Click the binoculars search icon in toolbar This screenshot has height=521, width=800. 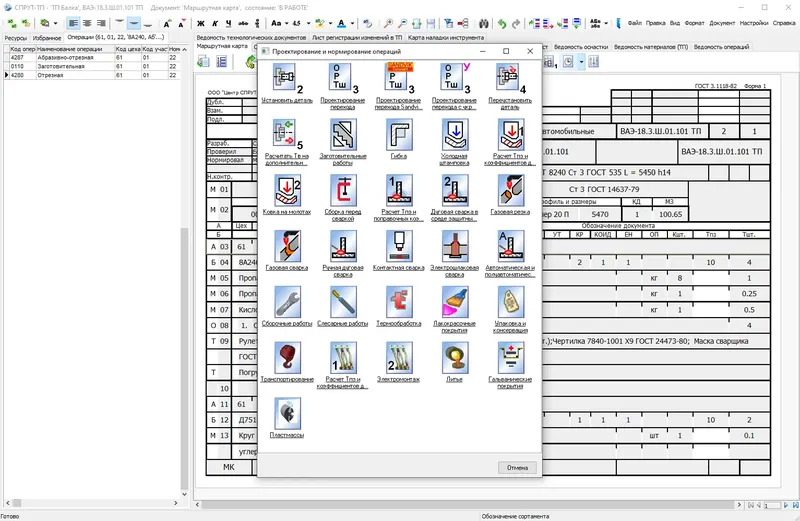tap(483, 23)
